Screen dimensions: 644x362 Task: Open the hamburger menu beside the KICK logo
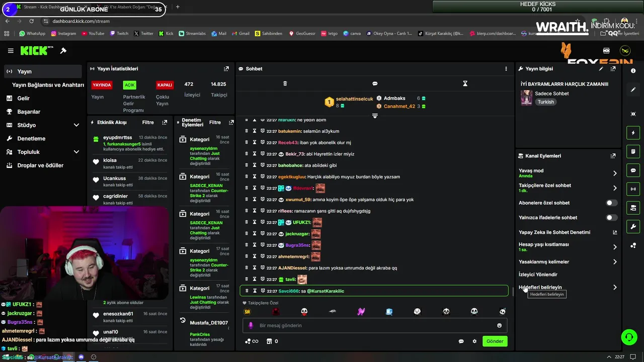point(11,51)
